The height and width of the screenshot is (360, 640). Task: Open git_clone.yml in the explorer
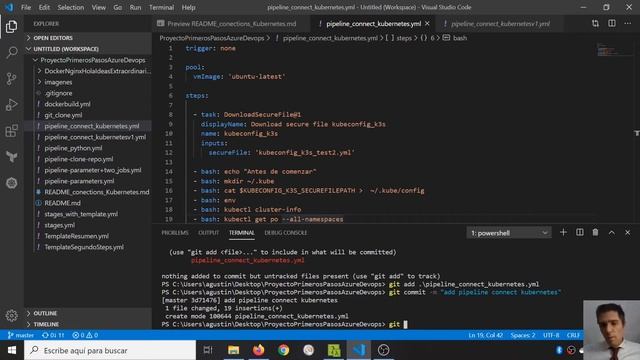click(x=63, y=115)
